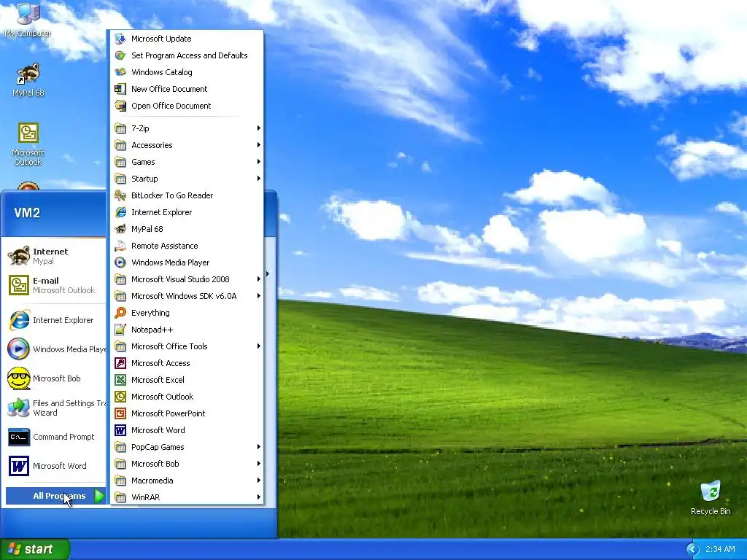Viewport: 747px width, 560px height.
Task: Click Open Office Document
Action: coord(187,106)
